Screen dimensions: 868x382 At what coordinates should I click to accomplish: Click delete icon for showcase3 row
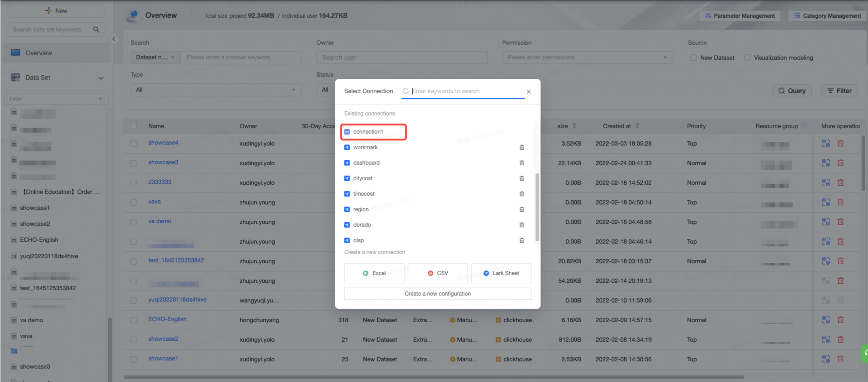click(840, 163)
